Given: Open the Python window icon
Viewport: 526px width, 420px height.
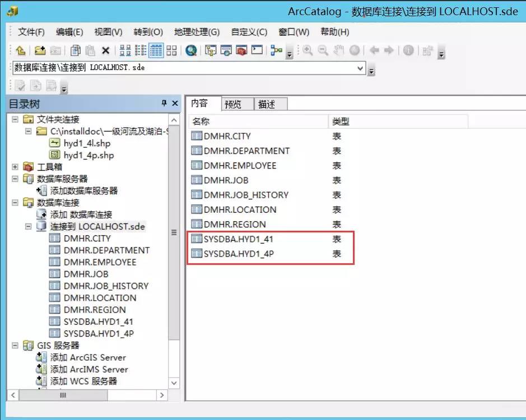Looking at the screenshot, I should click(257, 50).
